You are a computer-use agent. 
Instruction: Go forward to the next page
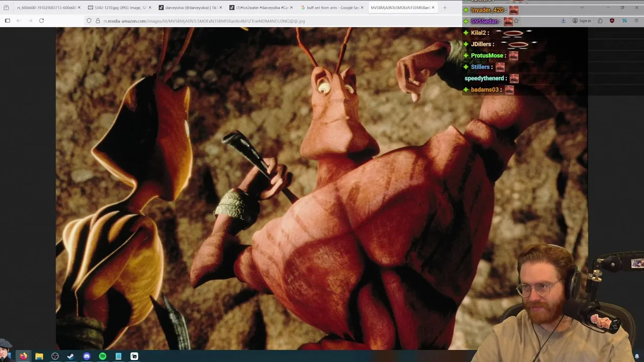30,21
